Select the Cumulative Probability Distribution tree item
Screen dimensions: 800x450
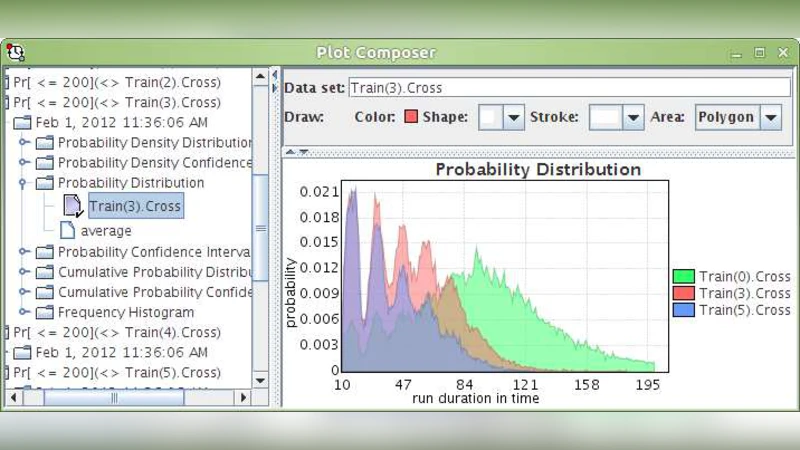pos(155,273)
